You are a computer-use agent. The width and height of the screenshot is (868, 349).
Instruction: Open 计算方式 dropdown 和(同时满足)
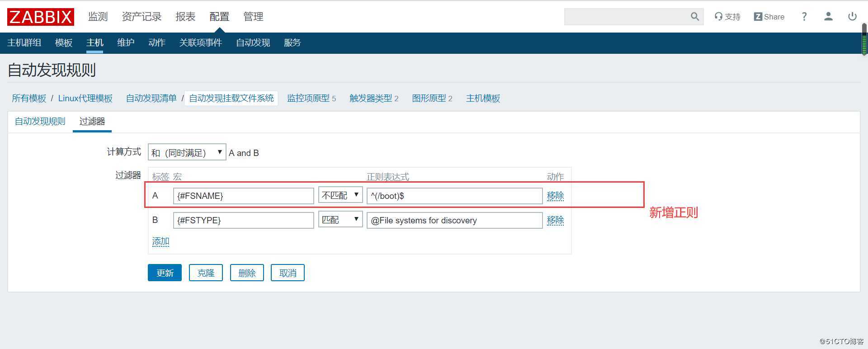click(x=187, y=152)
